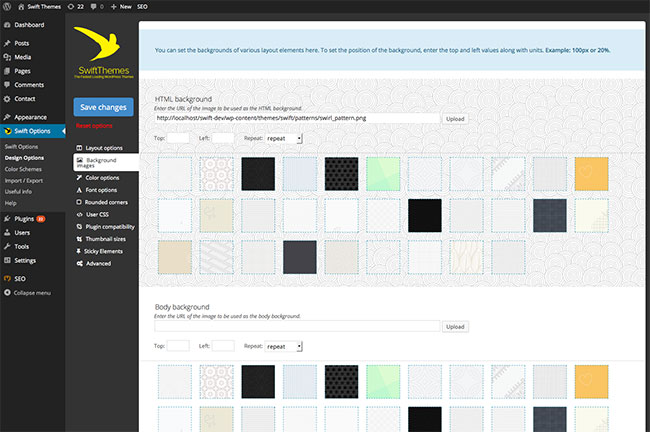Open Import / Export submenu item

pos(24,180)
